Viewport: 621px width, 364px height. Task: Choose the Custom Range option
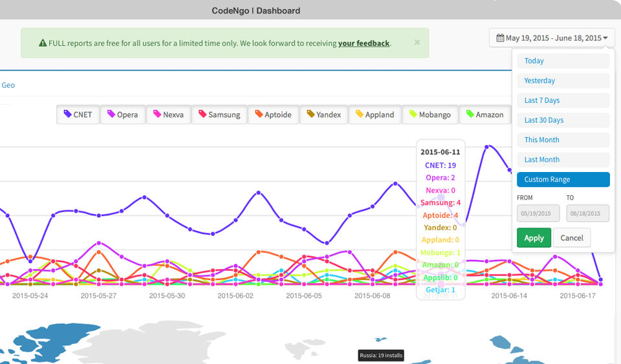[563, 179]
